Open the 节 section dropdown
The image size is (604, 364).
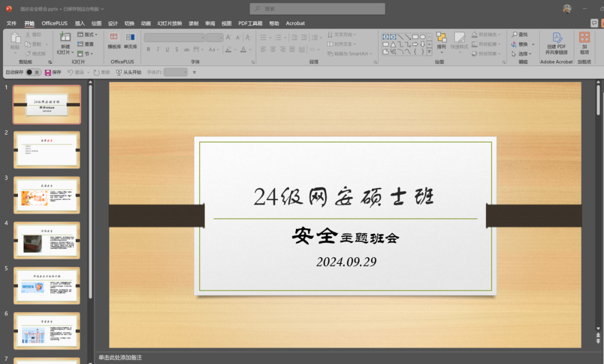[85, 54]
